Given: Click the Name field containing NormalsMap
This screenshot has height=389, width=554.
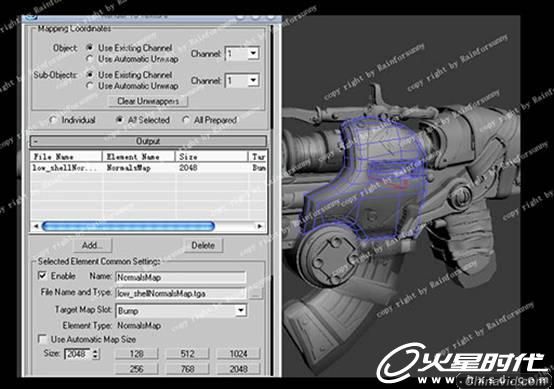Looking at the screenshot, I should tap(181, 277).
